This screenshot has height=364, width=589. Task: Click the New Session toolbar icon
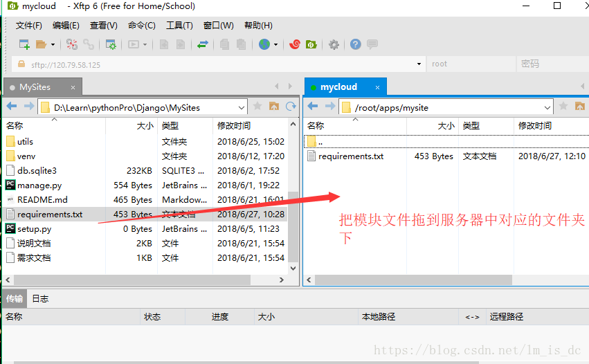pyautogui.click(x=24, y=44)
